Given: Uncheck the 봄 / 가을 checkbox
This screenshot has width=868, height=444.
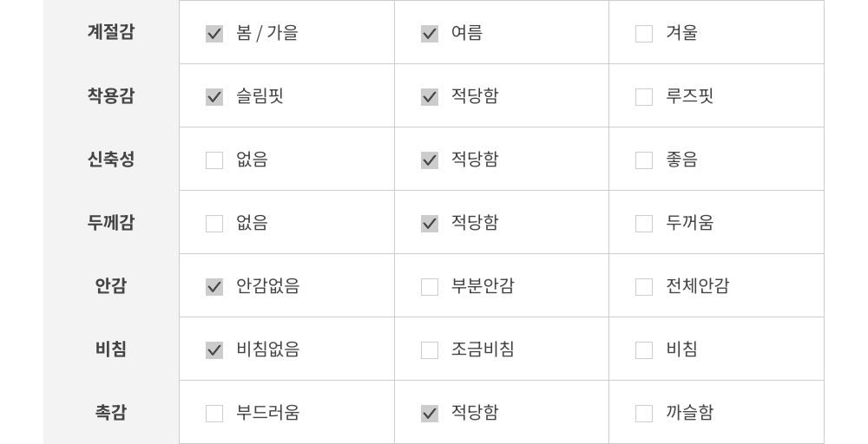Looking at the screenshot, I should pos(214,34).
